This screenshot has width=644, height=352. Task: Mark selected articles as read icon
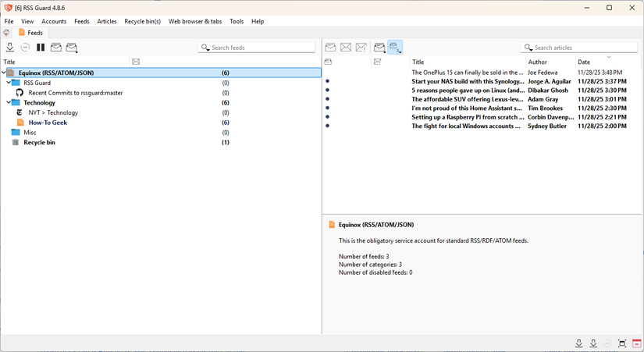330,48
